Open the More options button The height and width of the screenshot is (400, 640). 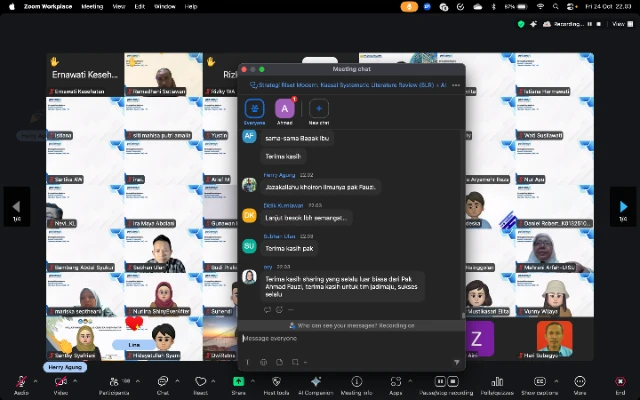pyautogui.click(x=580, y=385)
